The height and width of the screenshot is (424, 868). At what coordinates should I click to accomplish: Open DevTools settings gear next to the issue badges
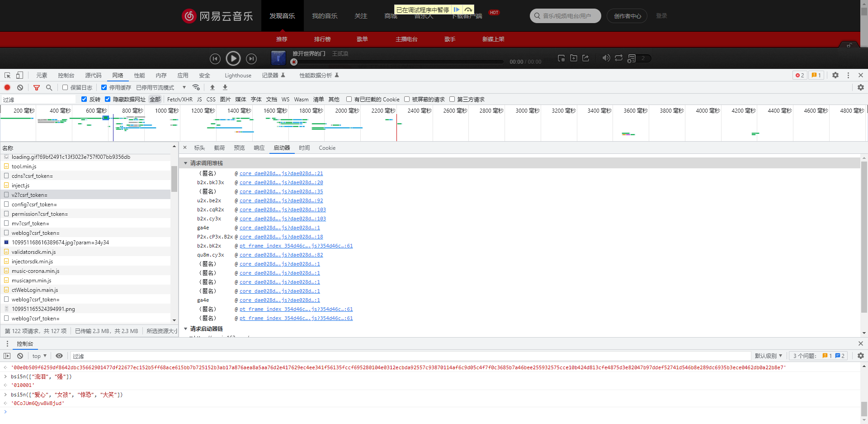point(835,75)
